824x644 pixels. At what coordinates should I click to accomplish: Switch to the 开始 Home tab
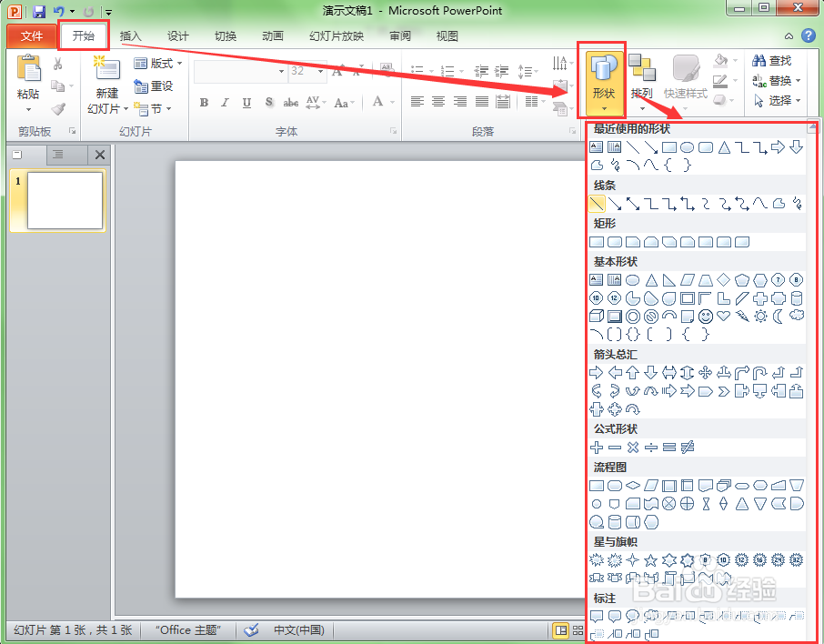(x=84, y=35)
